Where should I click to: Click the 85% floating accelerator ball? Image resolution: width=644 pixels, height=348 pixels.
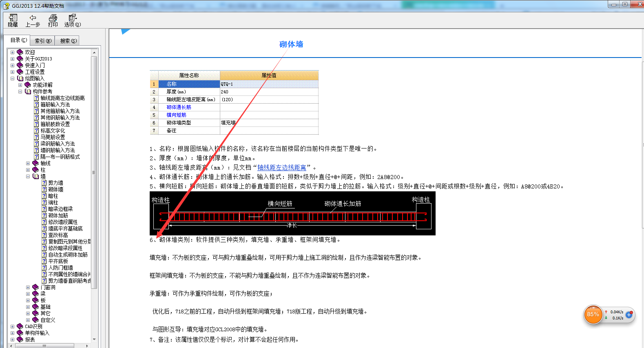click(x=593, y=315)
